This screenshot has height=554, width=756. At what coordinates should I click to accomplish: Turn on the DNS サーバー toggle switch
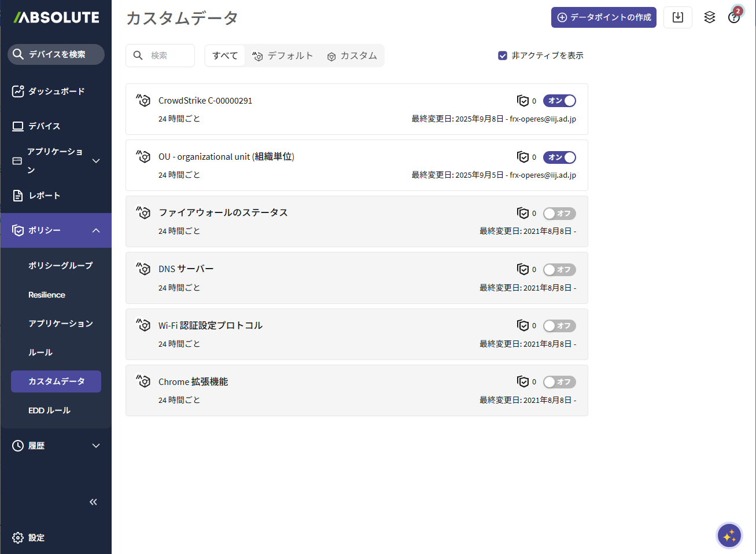(559, 270)
